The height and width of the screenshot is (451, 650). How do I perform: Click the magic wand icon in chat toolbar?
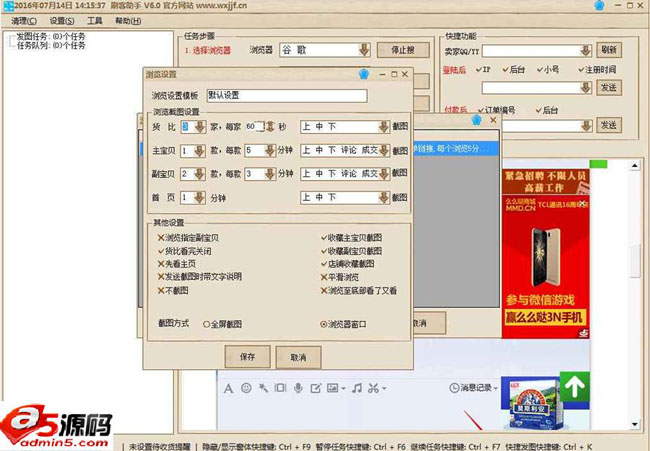pyautogui.click(x=263, y=388)
